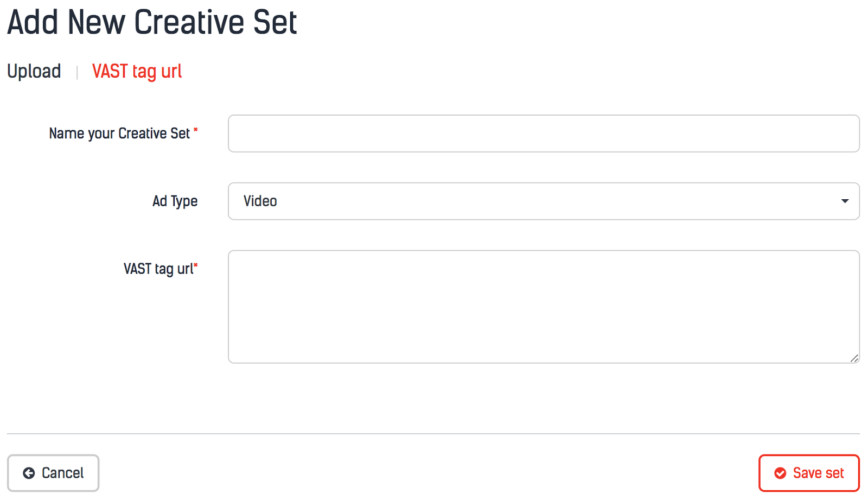Click the caret arrow in Ad Type
The image size is (868, 500).
(x=844, y=201)
